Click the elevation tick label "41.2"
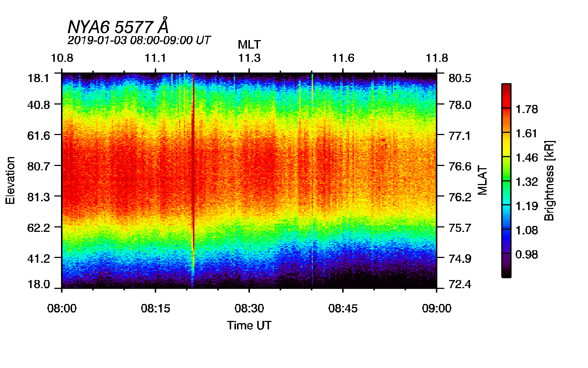The image size is (588, 368). pyautogui.click(x=39, y=259)
